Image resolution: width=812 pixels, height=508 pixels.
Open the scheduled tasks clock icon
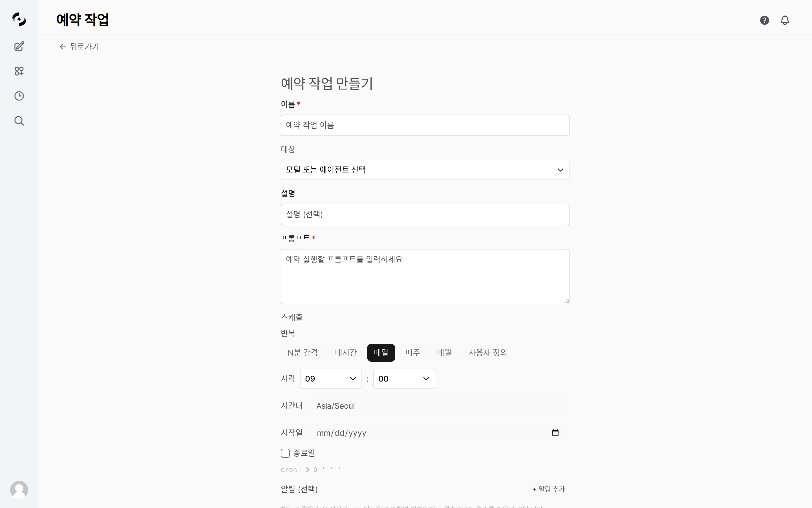tap(19, 96)
